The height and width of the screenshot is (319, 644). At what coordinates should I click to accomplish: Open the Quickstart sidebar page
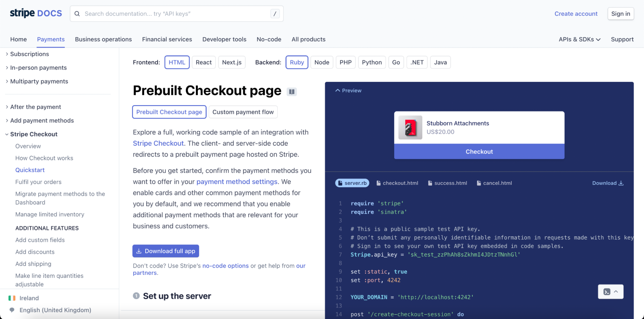(x=30, y=170)
